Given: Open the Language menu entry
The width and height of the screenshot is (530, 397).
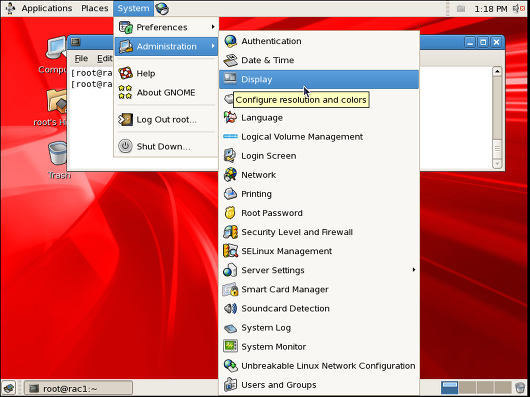Looking at the screenshot, I should tap(319, 118).
